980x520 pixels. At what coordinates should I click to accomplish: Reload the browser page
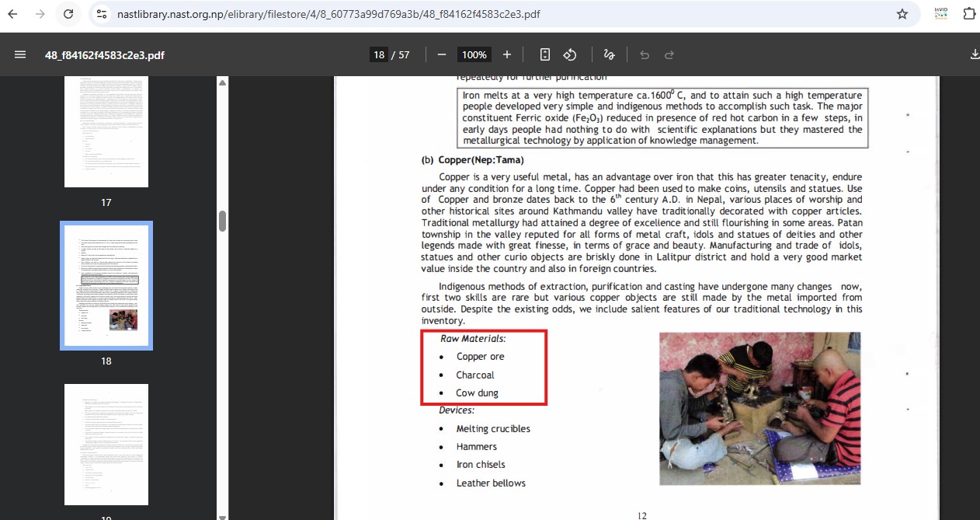pyautogui.click(x=68, y=14)
